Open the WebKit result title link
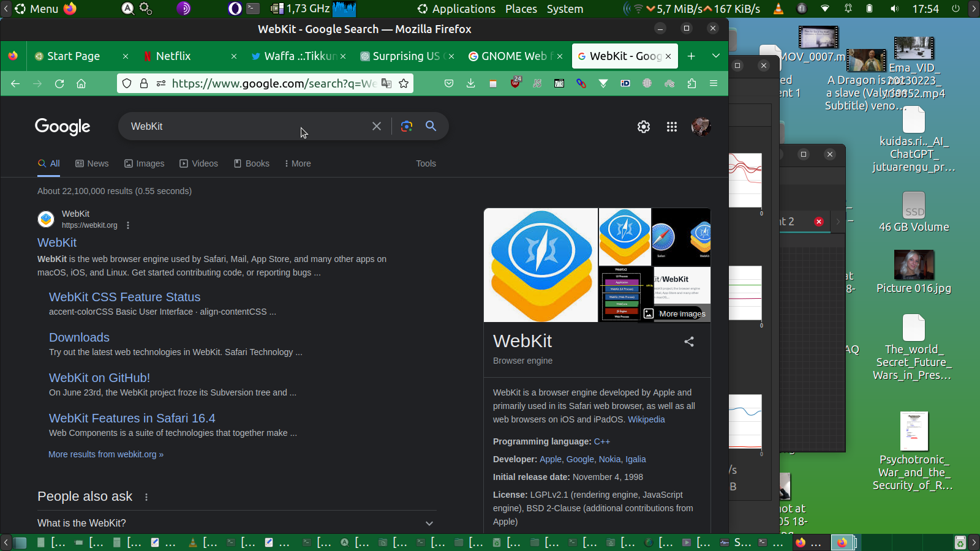Image resolution: width=980 pixels, height=551 pixels. (x=57, y=242)
